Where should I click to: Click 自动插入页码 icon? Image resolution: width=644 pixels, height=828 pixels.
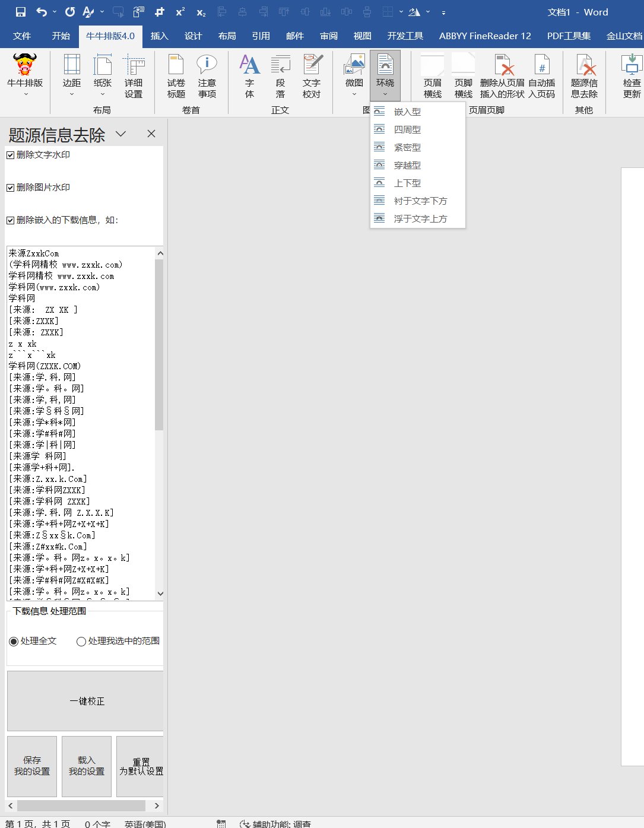click(542, 76)
